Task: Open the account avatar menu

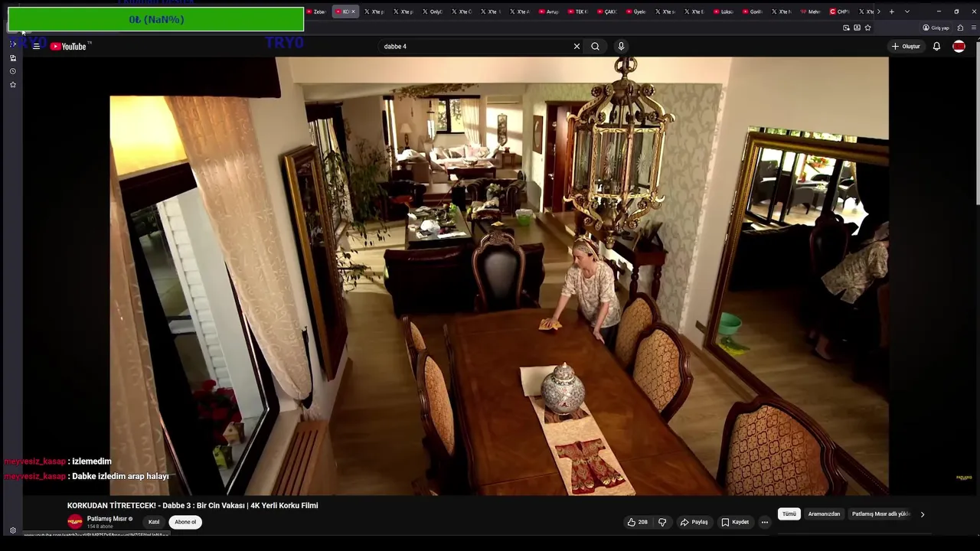Action: pos(959,47)
